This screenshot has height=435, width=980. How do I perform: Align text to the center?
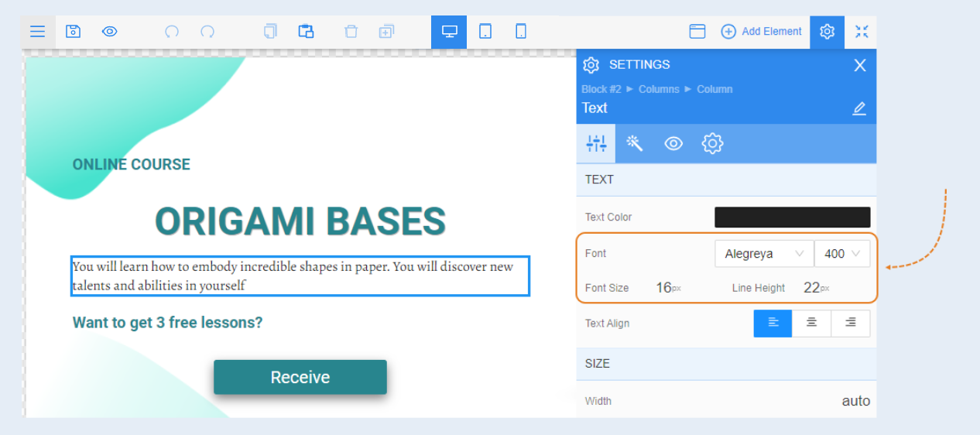tap(811, 324)
